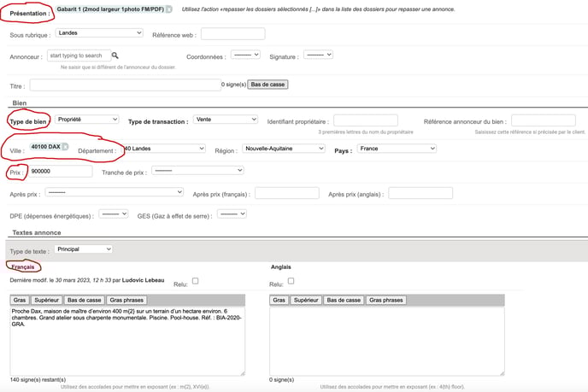Tick the Relu checkbox under Français
The width and height of the screenshot is (588, 392).
pos(196,281)
